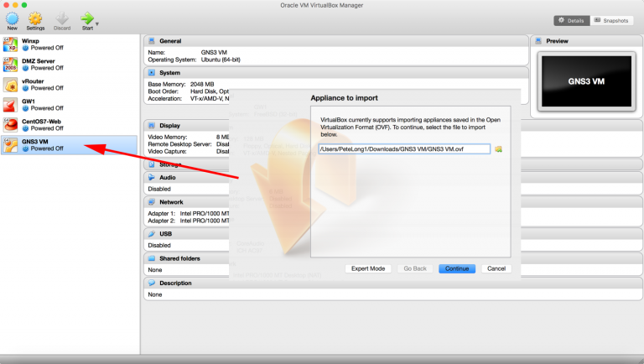
Task: Cancel the appliance import dialog
Action: [496, 268]
